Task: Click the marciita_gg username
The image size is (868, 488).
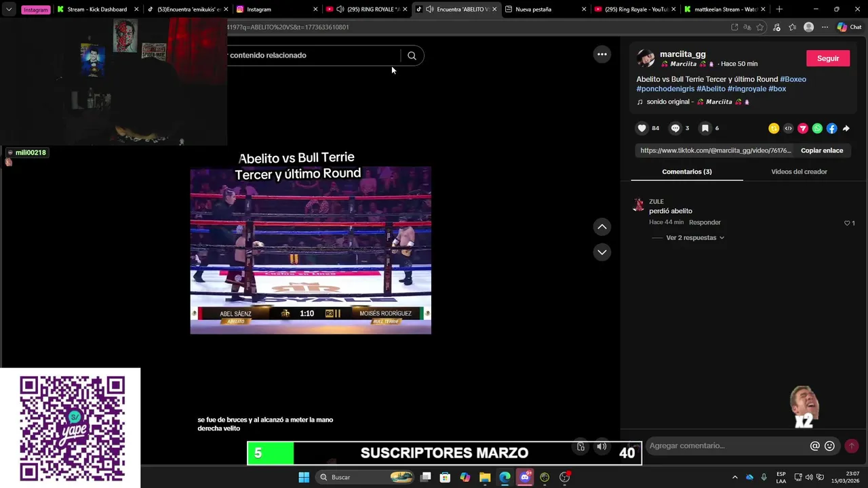Action: pyautogui.click(x=683, y=54)
